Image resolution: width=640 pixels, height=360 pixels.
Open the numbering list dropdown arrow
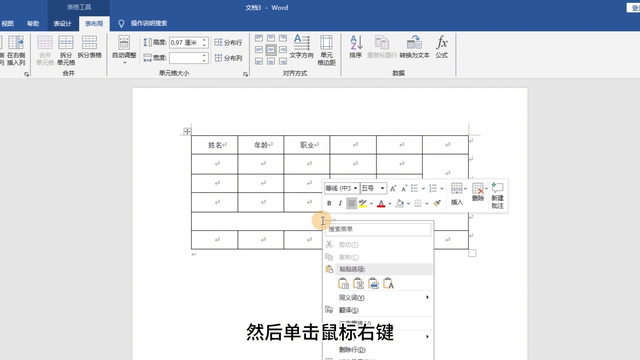coord(442,189)
